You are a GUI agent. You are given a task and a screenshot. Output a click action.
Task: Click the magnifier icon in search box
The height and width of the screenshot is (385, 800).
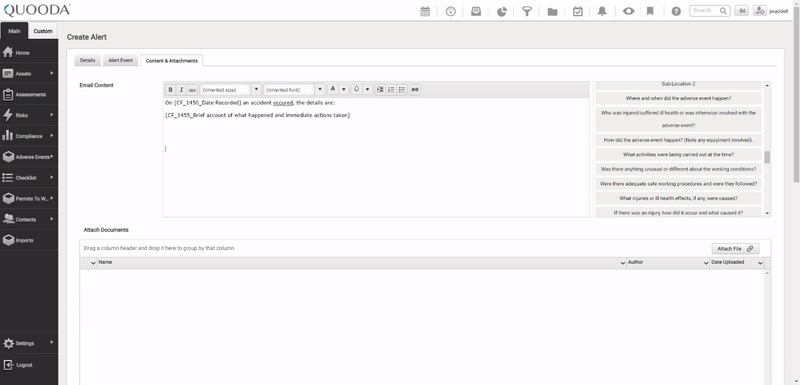723,10
